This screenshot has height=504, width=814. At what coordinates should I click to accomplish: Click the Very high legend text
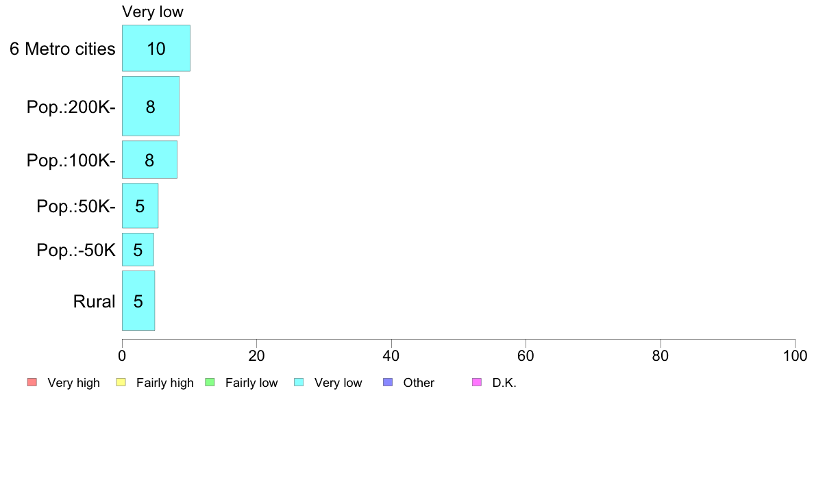(x=74, y=383)
